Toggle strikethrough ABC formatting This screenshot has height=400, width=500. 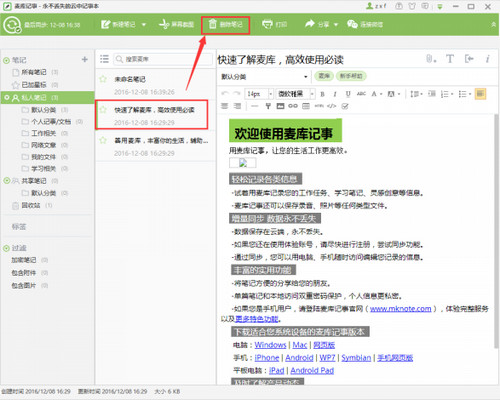pyautogui.click(x=361, y=94)
